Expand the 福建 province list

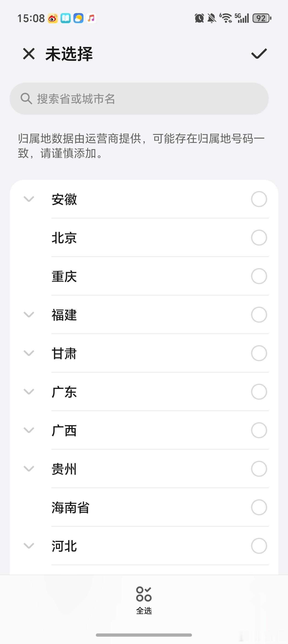(x=29, y=314)
